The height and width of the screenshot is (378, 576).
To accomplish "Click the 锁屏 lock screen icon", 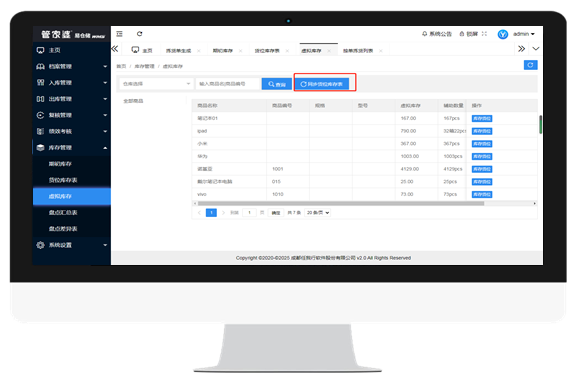I will tap(468, 34).
